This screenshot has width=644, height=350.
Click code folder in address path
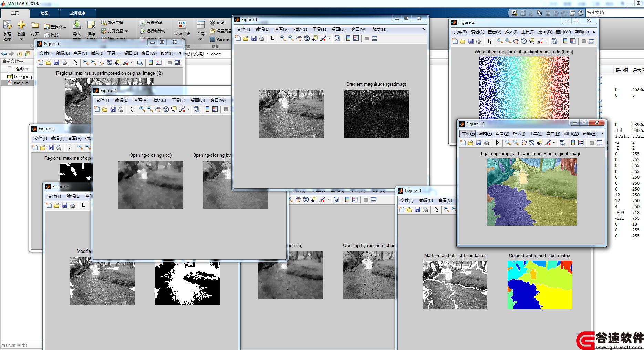coord(216,54)
